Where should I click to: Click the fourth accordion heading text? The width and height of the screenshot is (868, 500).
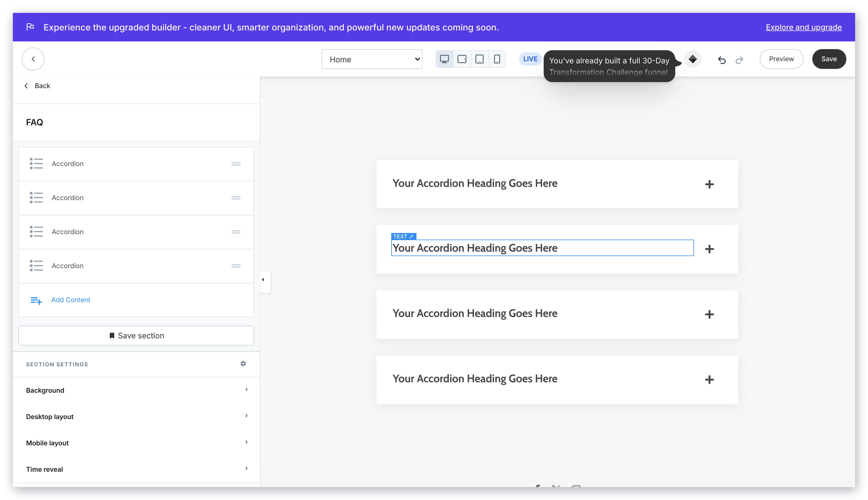[475, 379]
